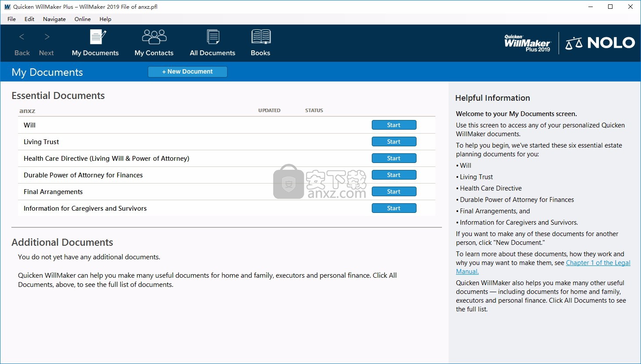
Task: Open Chapter 1 of the Legal Manual link
Action: coord(598,263)
